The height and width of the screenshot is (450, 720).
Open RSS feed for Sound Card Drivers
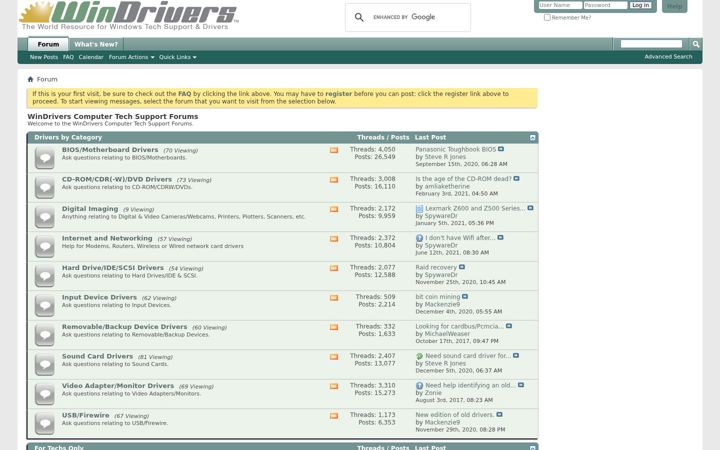pyautogui.click(x=334, y=357)
